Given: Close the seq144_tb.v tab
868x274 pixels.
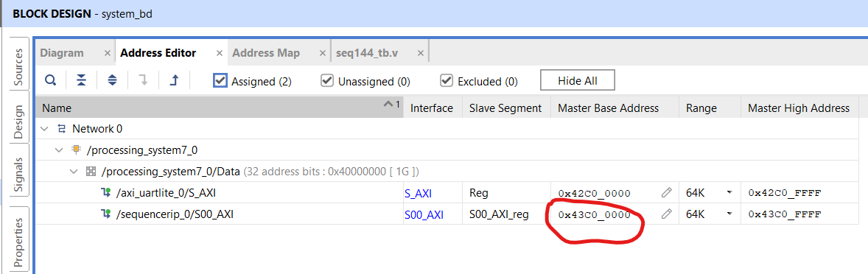Looking at the screenshot, I should click(x=421, y=54).
